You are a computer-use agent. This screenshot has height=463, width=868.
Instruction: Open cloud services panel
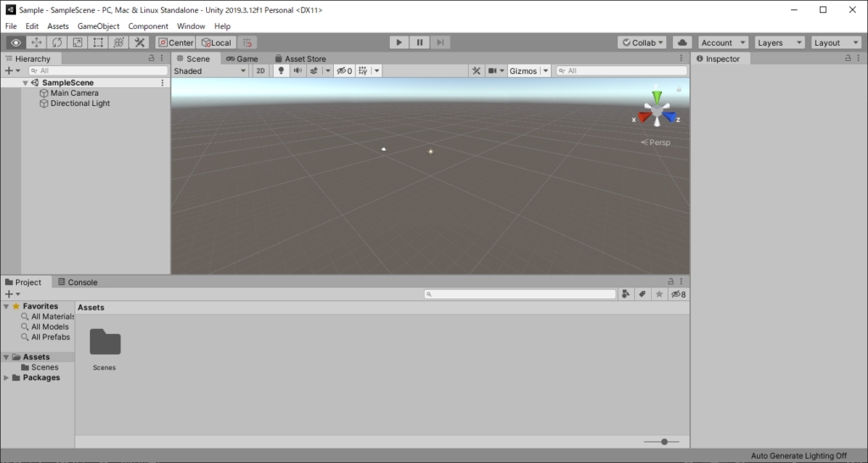click(682, 42)
